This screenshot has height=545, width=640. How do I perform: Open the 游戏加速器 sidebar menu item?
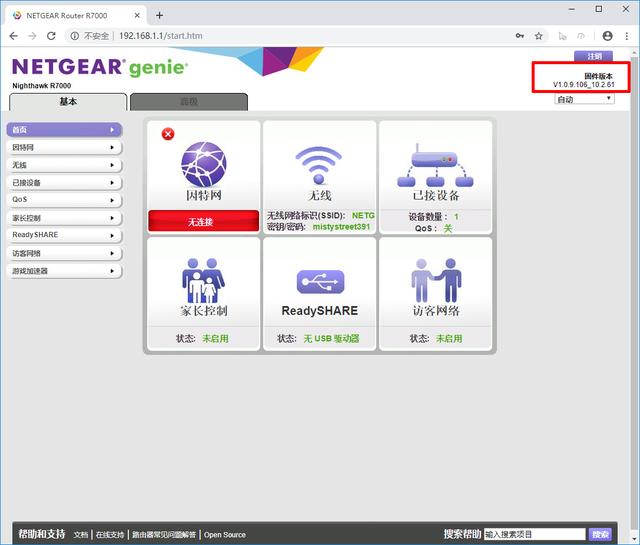tap(64, 271)
